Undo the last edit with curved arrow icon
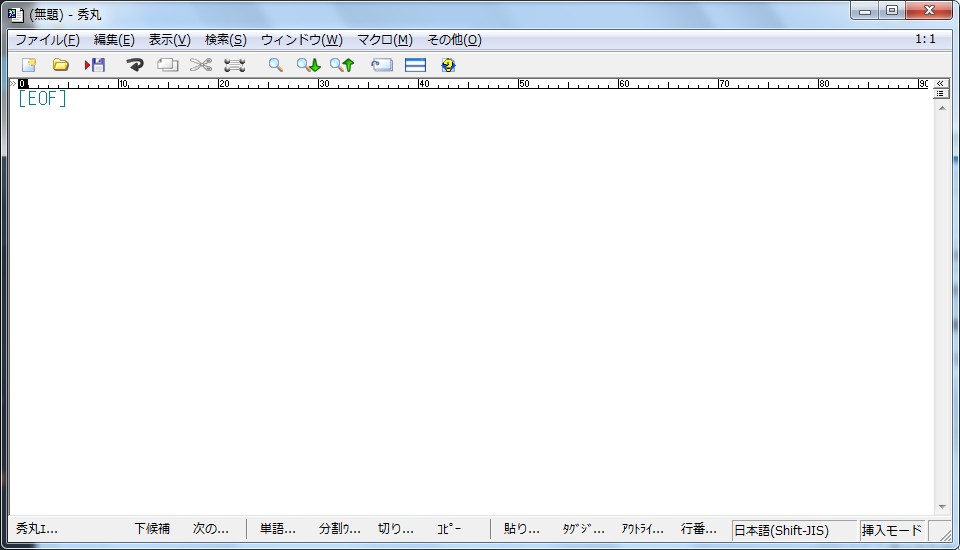The width and height of the screenshot is (960, 550). [x=135, y=65]
